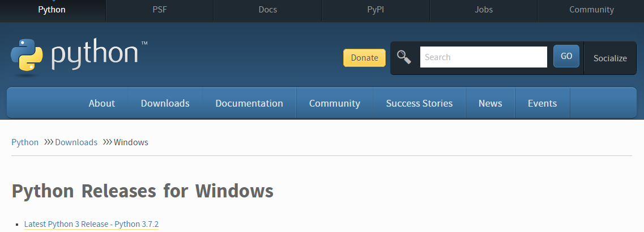Image resolution: width=644 pixels, height=232 pixels.
Task: Click the Python logo in the header
Action: click(79, 56)
